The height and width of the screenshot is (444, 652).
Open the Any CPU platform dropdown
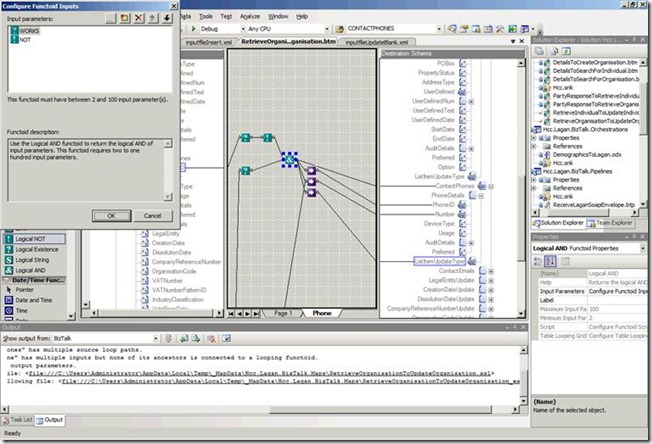click(x=327, y=29)
